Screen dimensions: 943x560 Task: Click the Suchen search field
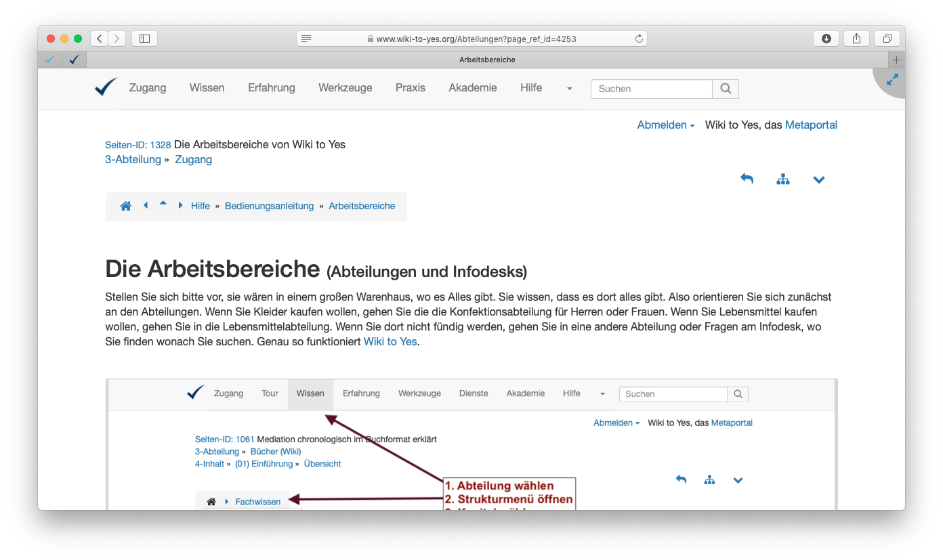pos(651,89)
